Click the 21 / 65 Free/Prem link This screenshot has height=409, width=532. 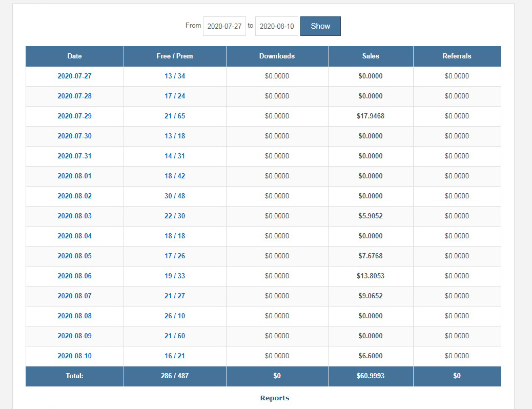[175, 116]
